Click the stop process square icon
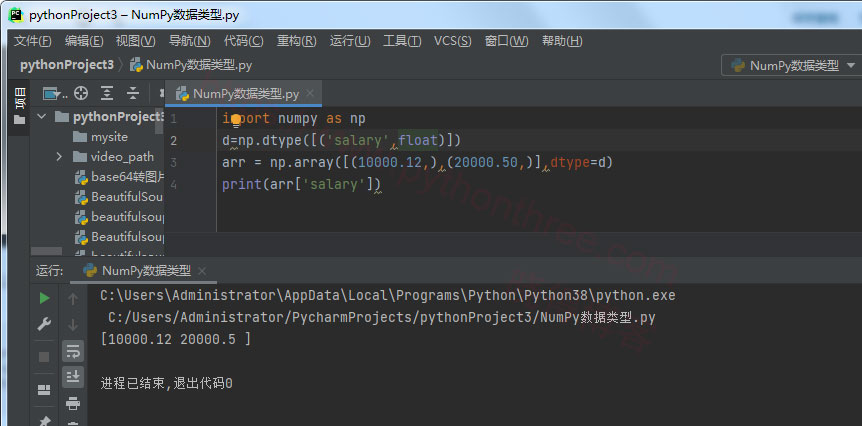862x426 pixels. [x=44, y=357]
